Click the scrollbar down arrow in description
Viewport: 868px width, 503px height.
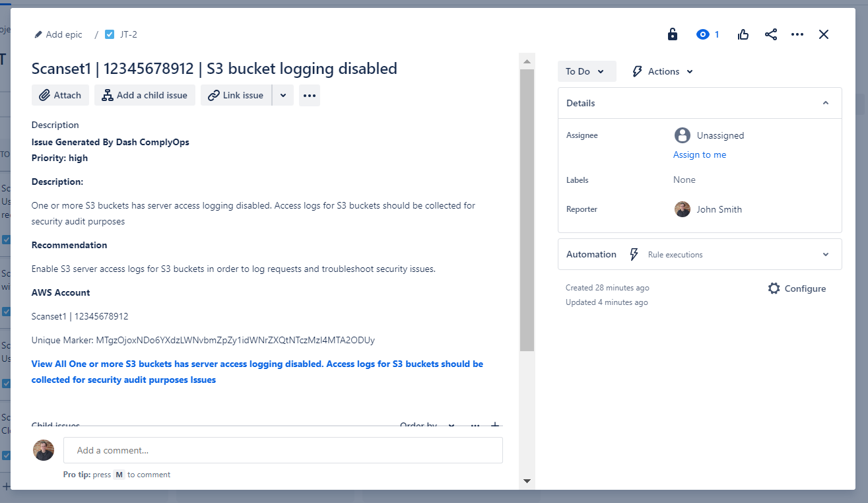click(527, 481)
